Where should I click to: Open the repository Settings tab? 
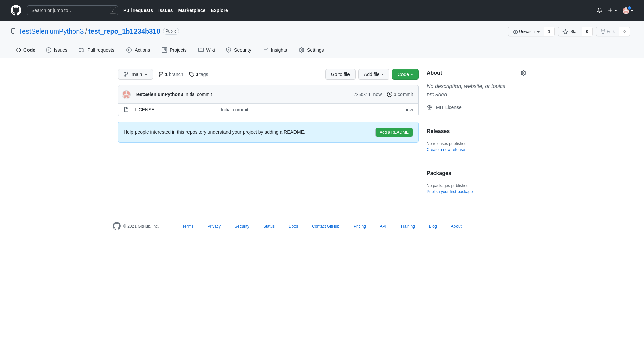pos(311,50)
